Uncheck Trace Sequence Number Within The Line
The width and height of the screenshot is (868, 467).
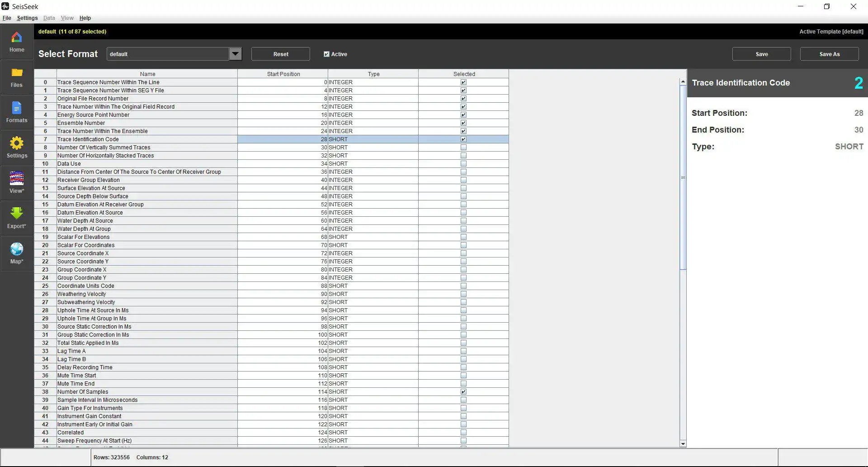[x=463, y=82]
